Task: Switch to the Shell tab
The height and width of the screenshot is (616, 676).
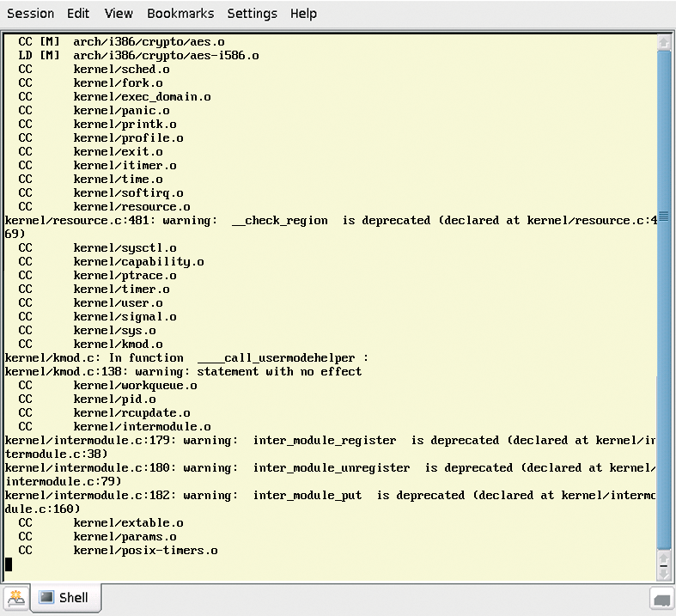Action: coord(66,597)
